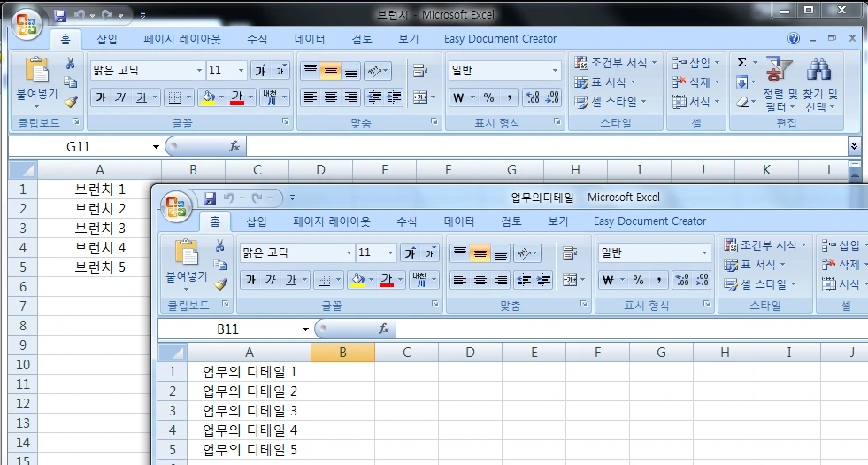The height and width of the screenshot is (465, 868).
Task: Click AutoSum sigma icon in 브런치 window
Action: pos(741,63)
